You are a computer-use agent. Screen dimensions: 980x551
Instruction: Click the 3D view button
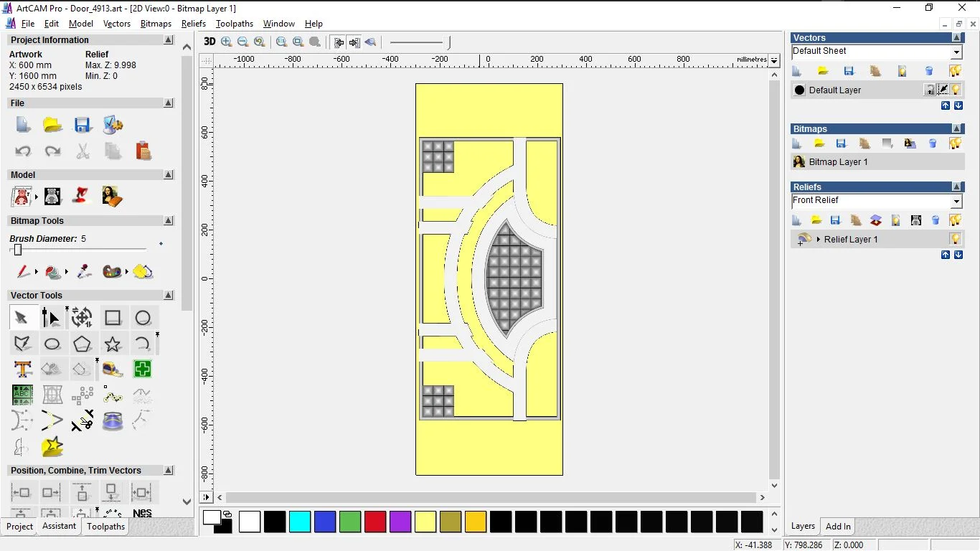[209, 42]
